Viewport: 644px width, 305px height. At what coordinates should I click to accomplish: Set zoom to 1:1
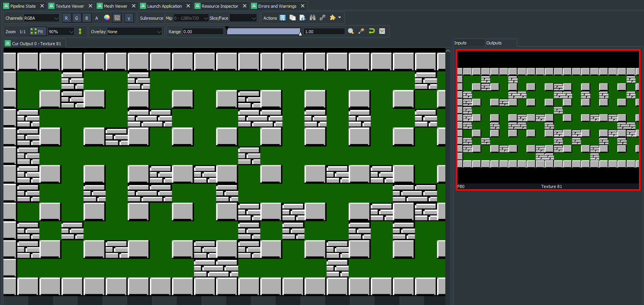pos(22,32)
